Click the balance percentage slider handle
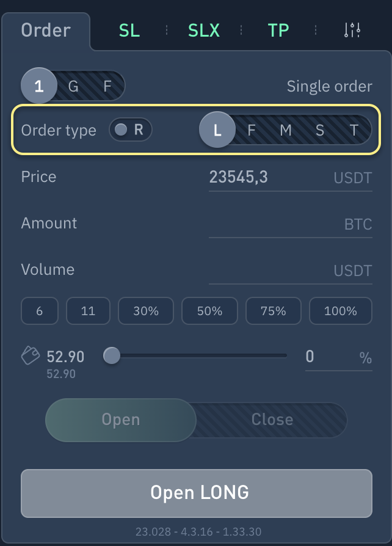The image size is (392, 546). [x=112, y=355]
